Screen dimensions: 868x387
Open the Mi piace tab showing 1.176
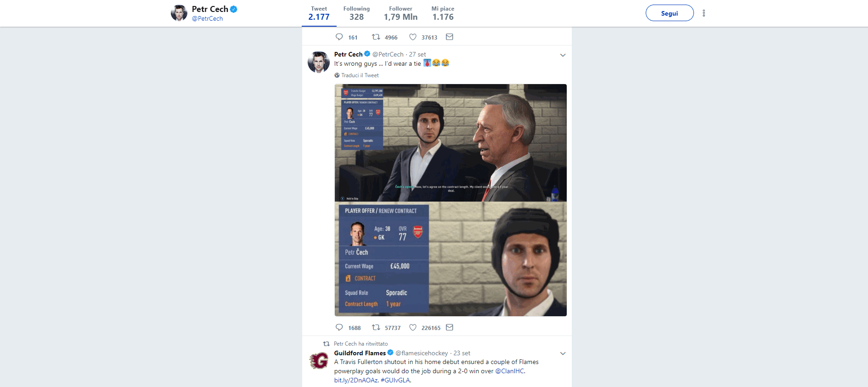tap(443, 13)
